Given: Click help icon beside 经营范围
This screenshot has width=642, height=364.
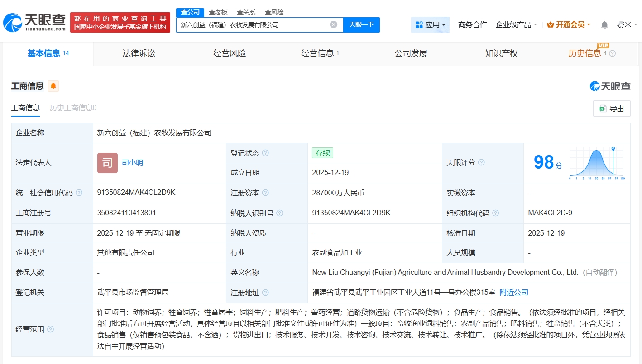Looking at the screenshot, I should coord(50,329).
